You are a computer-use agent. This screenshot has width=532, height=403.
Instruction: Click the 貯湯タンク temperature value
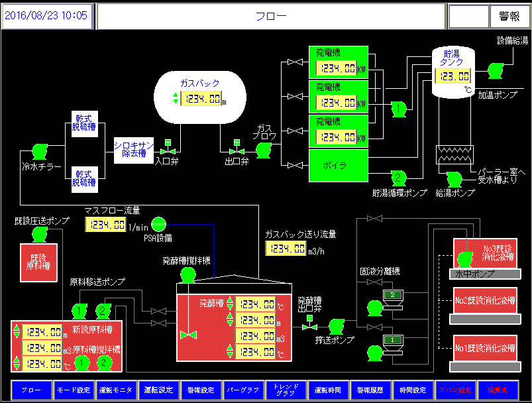coord(453,76)
